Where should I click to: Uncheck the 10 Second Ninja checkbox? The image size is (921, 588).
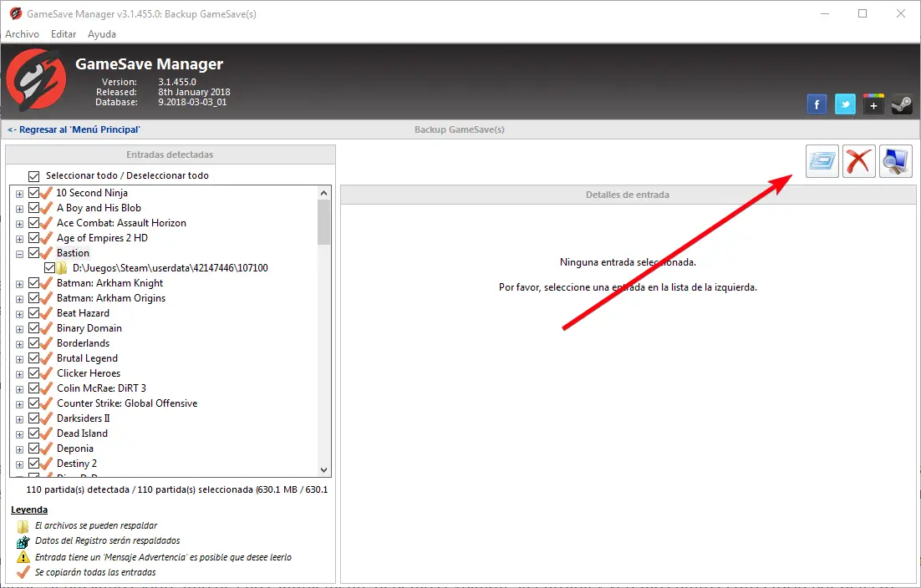coord(33,192)
